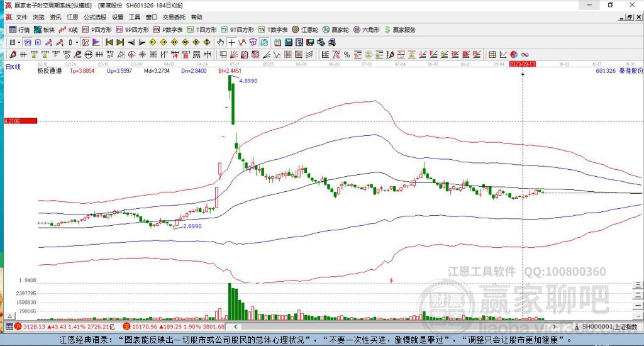
Task: Select the circled crosshair target tool
Action: tap(131, 54)
